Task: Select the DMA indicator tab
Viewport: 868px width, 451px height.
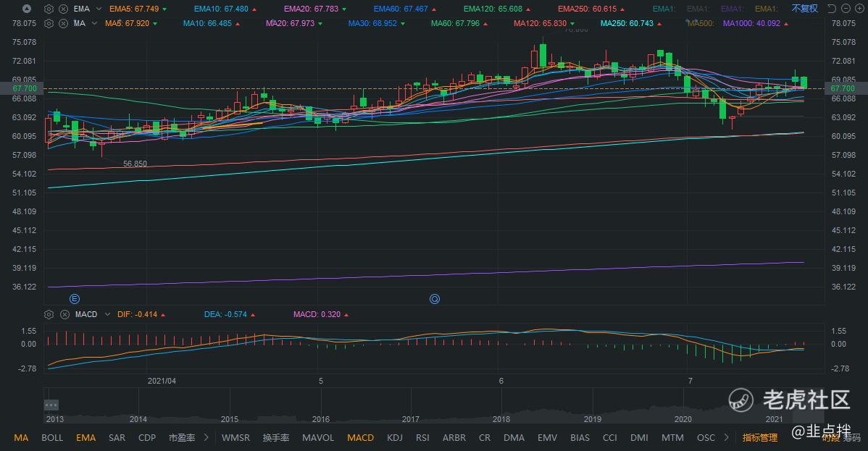Action: (514, 438)
